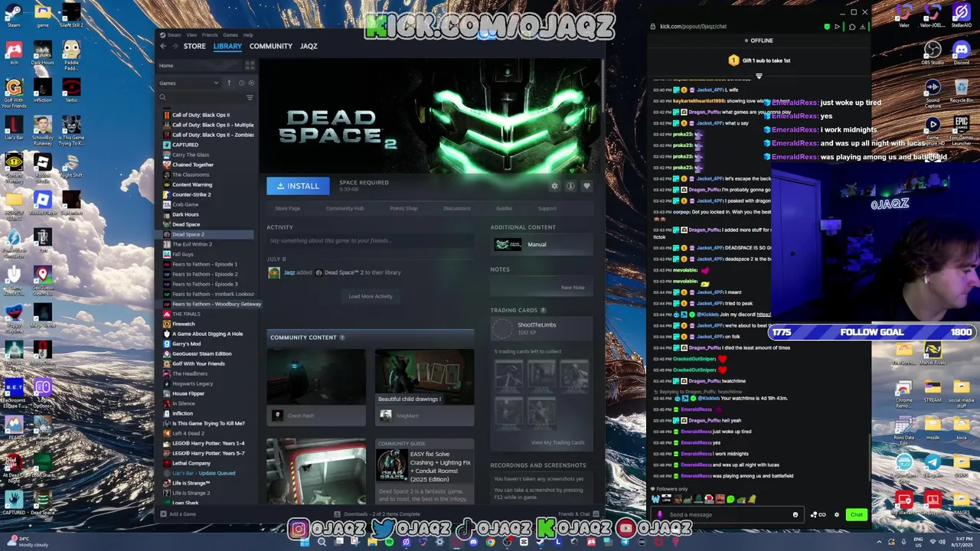Open the Discord desktop shortcut
The height and width of the screenshot is (551, 980).
(961, 54)
